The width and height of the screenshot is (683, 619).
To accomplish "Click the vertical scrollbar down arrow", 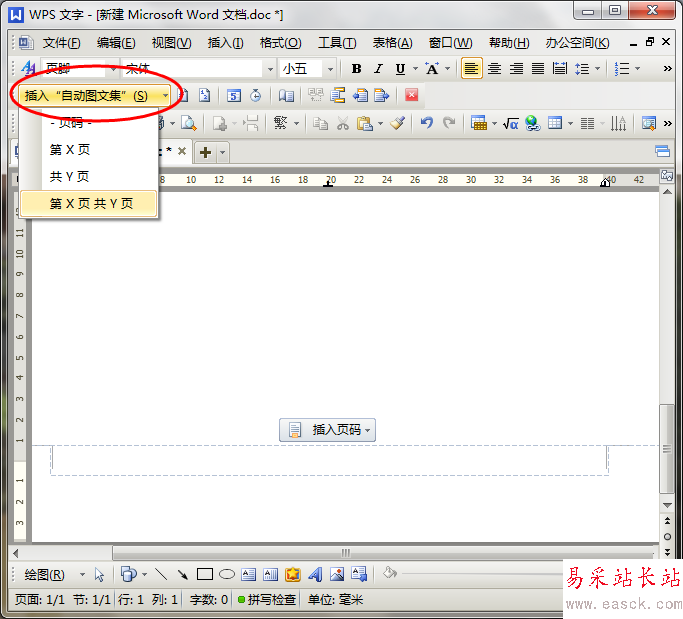I will tap(667, 505).
